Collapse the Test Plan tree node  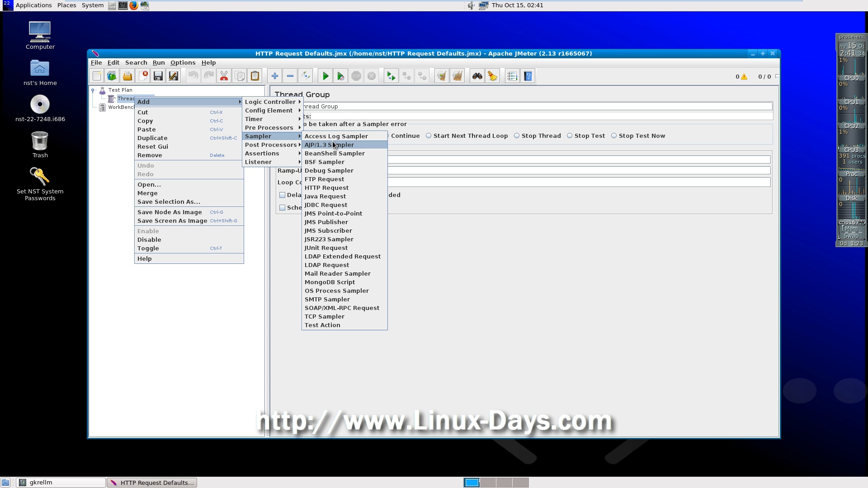click(94, 90)
